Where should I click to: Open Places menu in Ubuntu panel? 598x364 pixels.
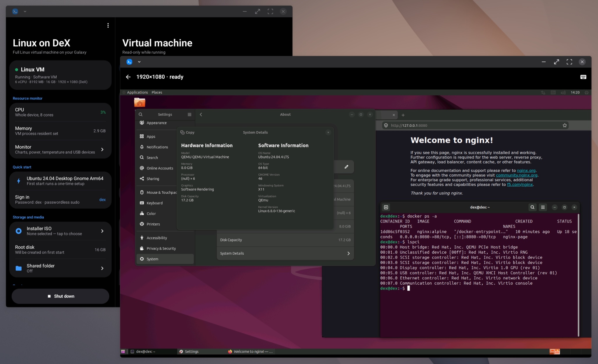(x=157, y=92)
